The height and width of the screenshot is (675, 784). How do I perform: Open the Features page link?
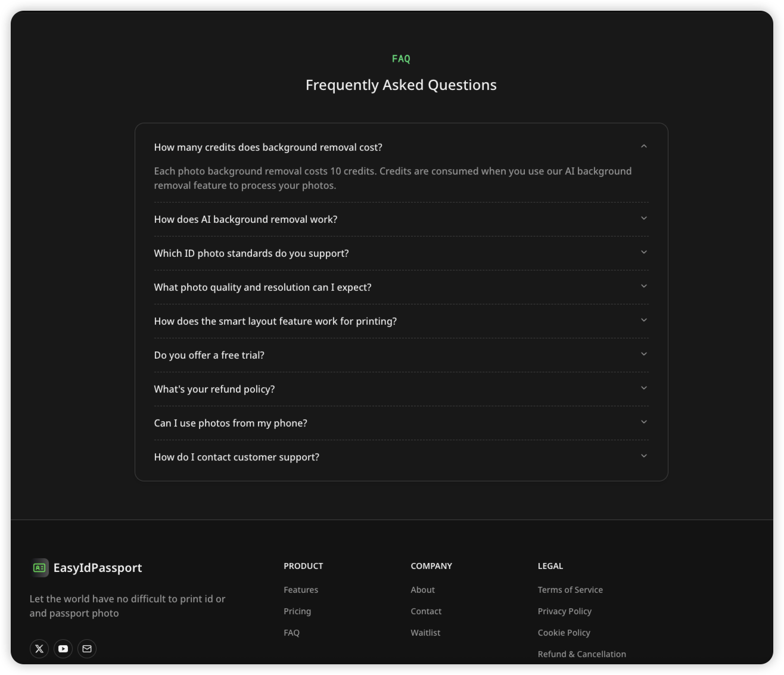pyautogui.click(x=301, y=589)
